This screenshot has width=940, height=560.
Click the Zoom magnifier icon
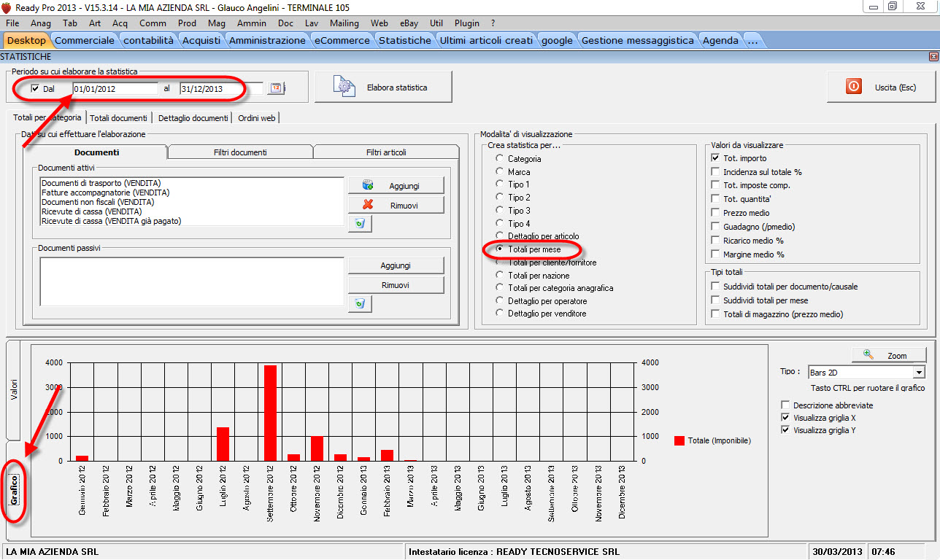pyautogui.click(x=868, y=354)
